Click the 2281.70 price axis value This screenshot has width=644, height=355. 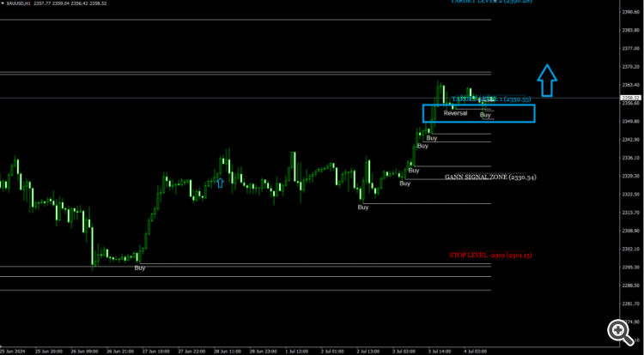pyautogui.click(x=630, y=304)
